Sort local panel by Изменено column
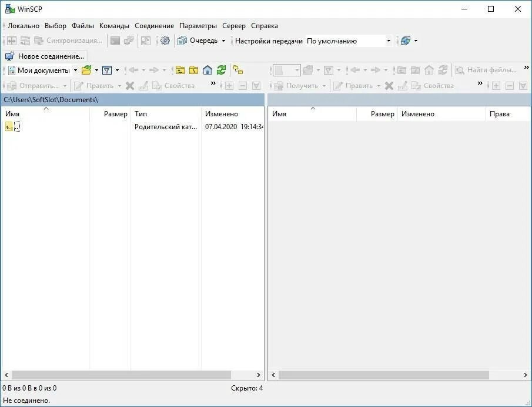 pyautogui.click(x=232, y=114)
